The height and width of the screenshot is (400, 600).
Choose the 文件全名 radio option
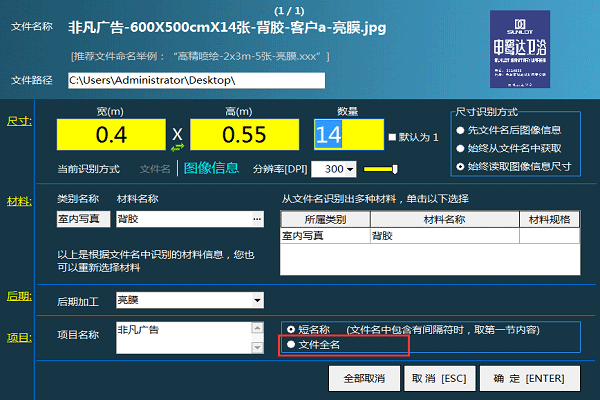292,345
